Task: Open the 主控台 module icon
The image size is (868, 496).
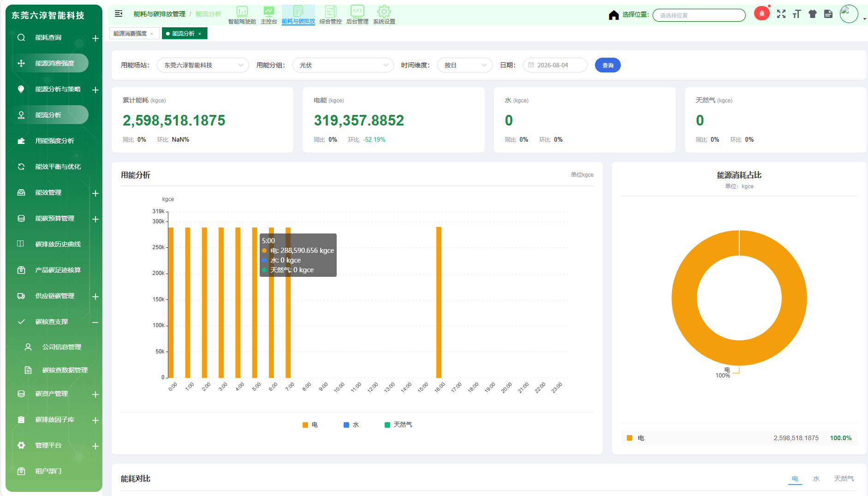Action: coord(269,11)
